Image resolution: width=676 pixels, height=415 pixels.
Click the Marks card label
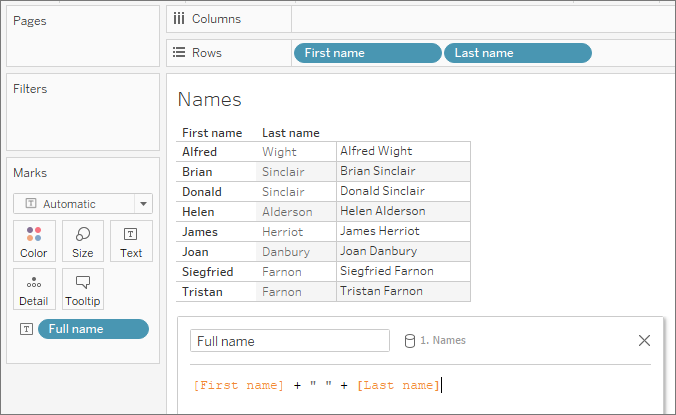click(x=30, y=173)
